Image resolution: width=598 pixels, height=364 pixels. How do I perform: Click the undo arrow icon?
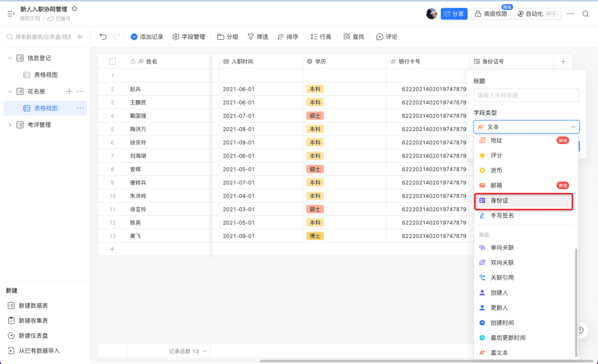click(103, 37)
